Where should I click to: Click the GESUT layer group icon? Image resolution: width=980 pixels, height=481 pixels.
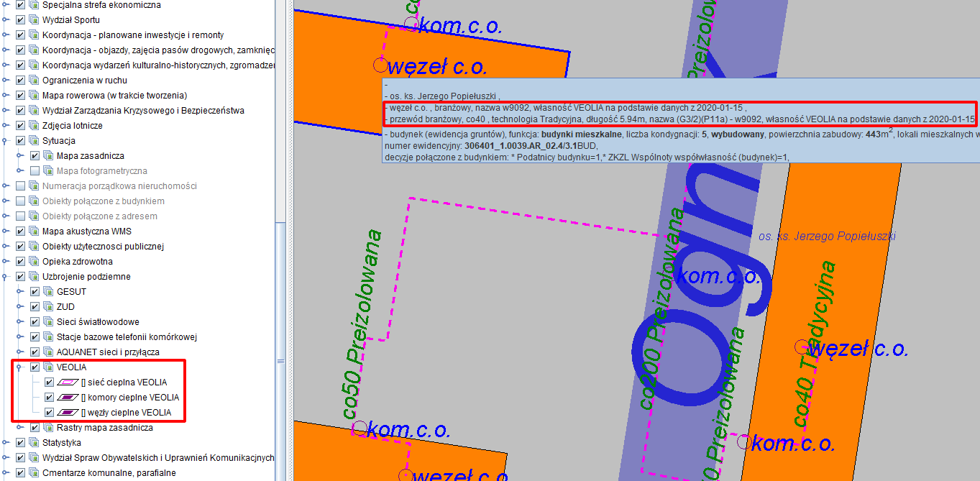pos(48,292)
